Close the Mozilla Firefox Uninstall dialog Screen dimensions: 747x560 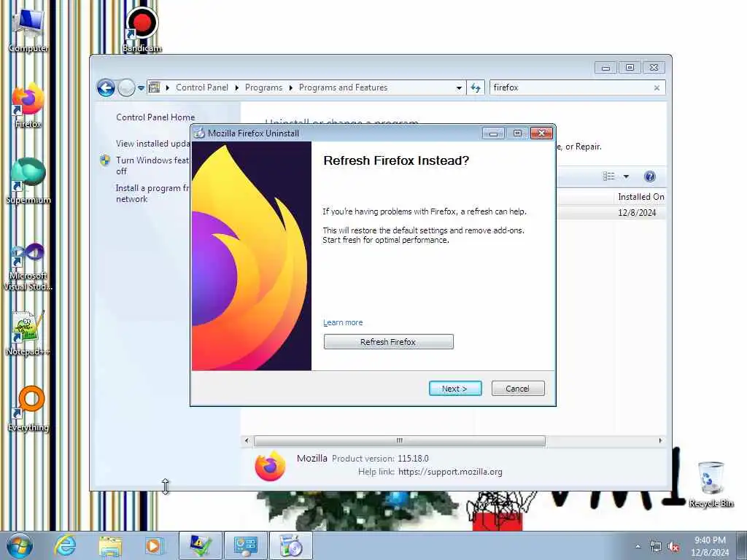(541, 133)
